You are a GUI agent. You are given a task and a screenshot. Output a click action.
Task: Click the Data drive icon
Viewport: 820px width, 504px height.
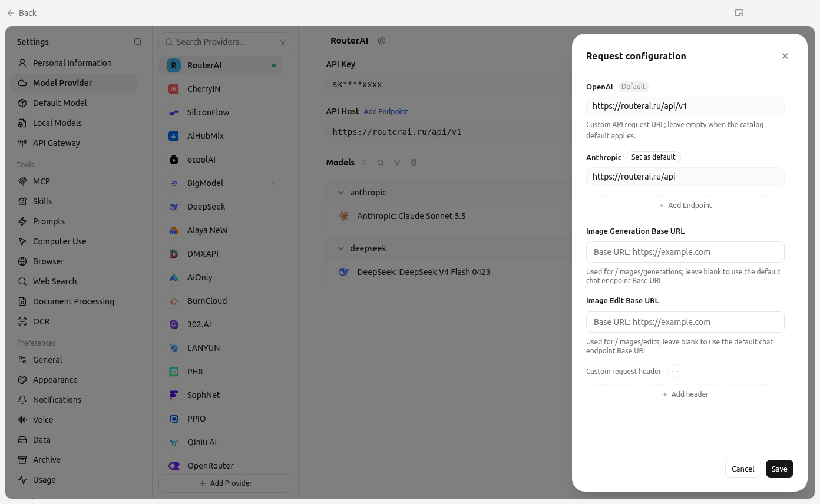pos(22,440)
